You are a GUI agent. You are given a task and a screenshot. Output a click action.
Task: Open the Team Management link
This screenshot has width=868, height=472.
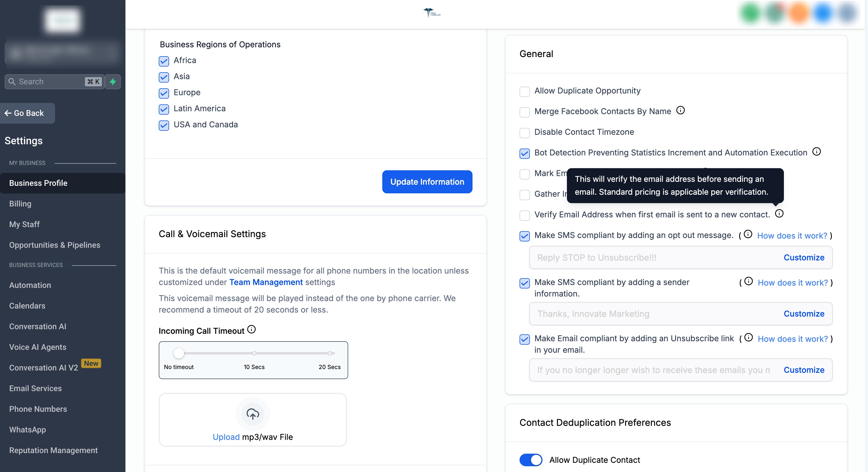(x=266, y=282)
